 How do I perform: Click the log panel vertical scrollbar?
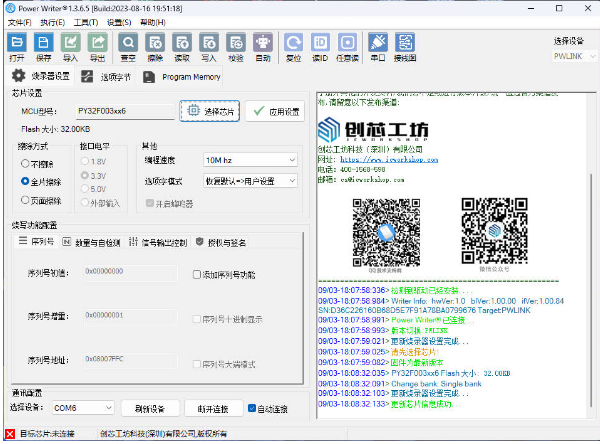[x=591, y=291]
